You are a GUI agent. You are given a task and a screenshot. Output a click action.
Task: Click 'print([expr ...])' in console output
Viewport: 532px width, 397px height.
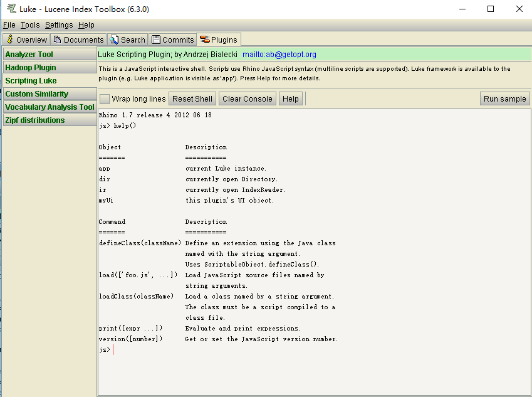pos(130,329)
